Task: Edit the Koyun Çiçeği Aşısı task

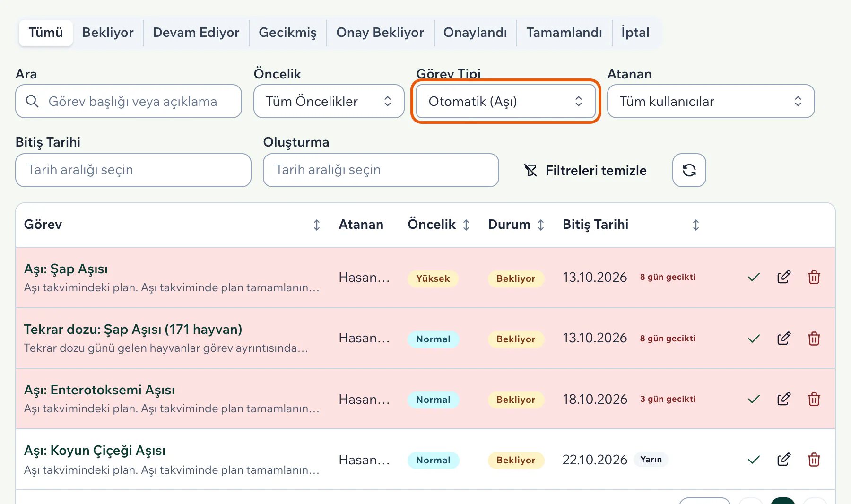Action: pos(784,460)
